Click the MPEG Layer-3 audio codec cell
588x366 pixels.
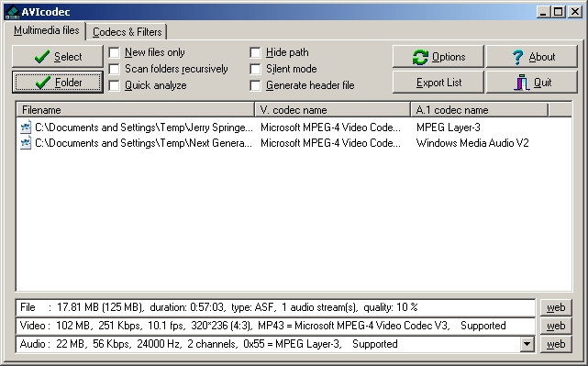click(449, 128)
